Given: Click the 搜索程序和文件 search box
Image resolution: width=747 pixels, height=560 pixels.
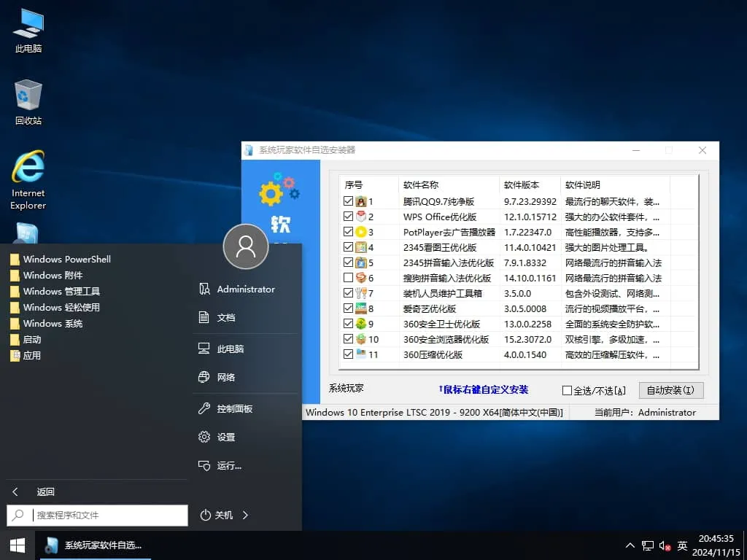Looking at the screenshot, I should tap(97, 516).
